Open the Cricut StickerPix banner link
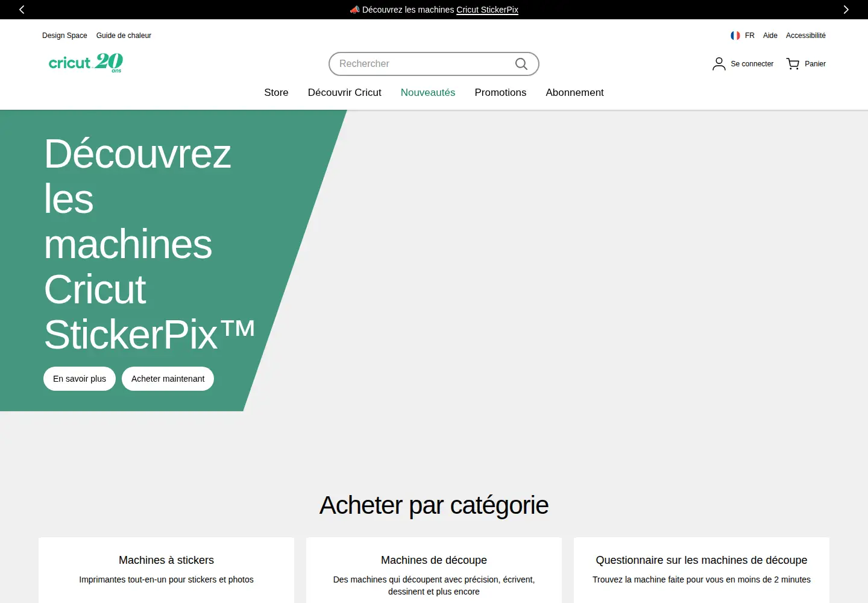This screenshot has height=603, width=868. (x=487, y=10)
